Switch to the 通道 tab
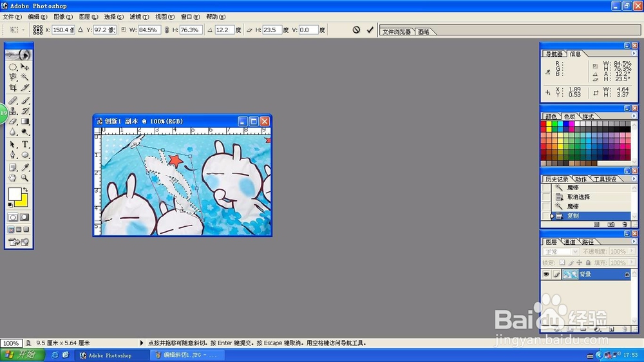 [569, 242]
